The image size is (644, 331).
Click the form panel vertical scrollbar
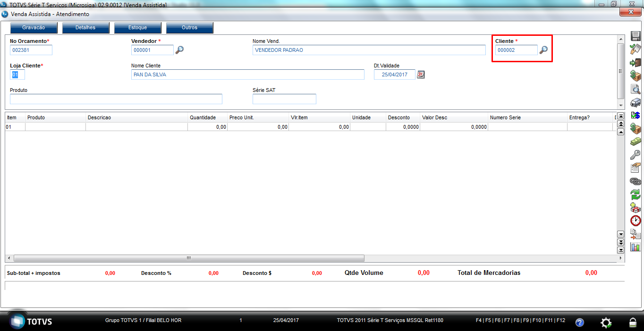[621, 72]
